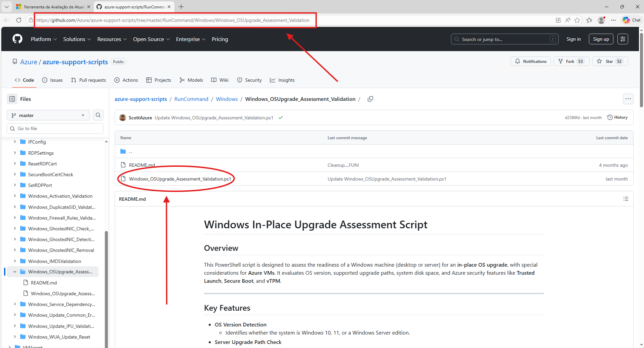Expand the IPConfig folder in the tree
Image resolution: width=644 pixels, height=348 pixels.
tap(15, 142)
